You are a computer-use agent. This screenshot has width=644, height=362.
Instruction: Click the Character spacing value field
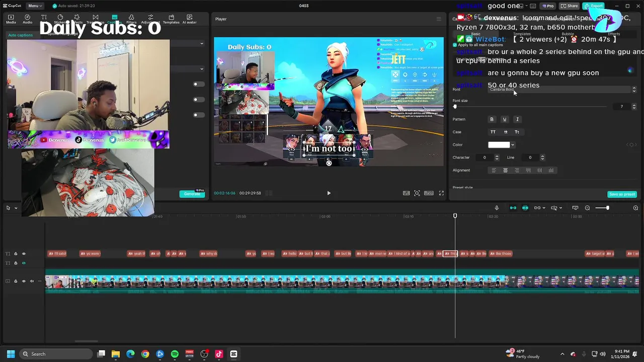click(x=485, y=157)
